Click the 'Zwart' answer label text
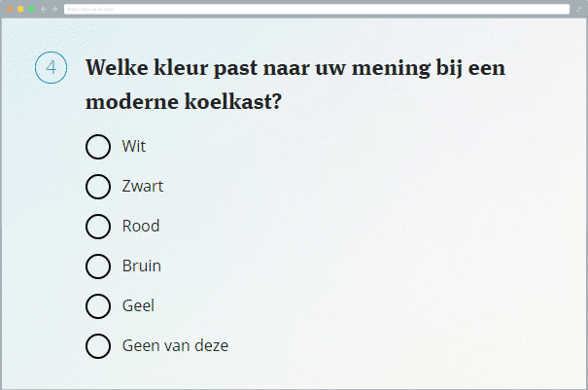Viewport: 588px width, 390px height. tap(143, 187)
